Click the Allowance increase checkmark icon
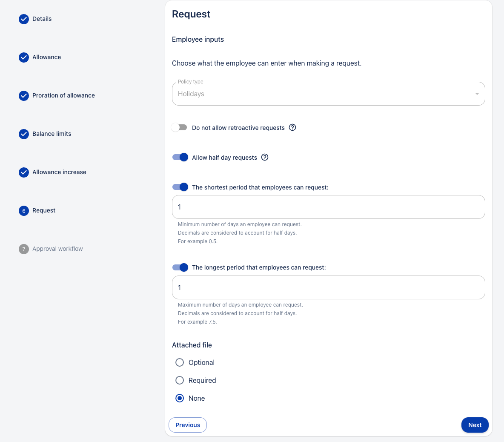 click(24, 172)
